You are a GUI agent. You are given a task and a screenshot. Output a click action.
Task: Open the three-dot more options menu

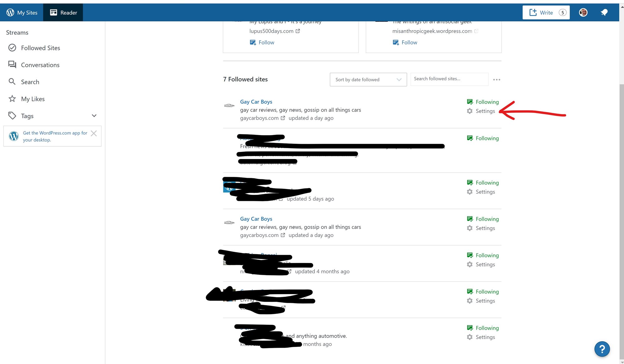point(496,80)
